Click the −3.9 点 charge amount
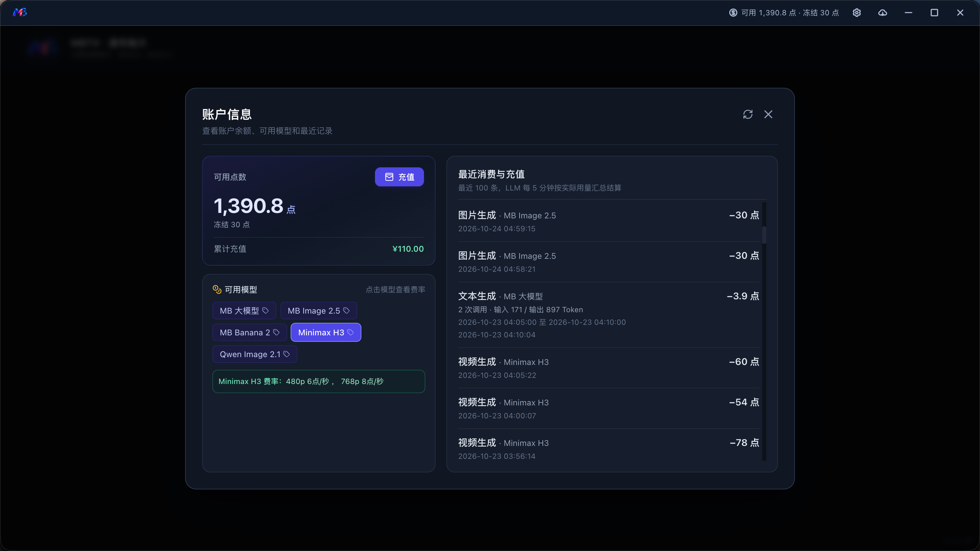Screen dimensions: 980x551 tap(743, 296)
